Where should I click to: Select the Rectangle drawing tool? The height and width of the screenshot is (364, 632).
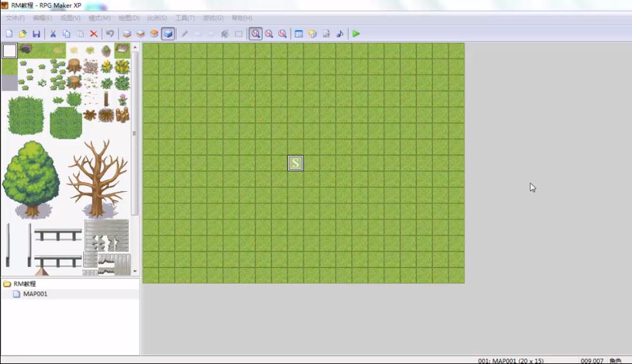198,34
